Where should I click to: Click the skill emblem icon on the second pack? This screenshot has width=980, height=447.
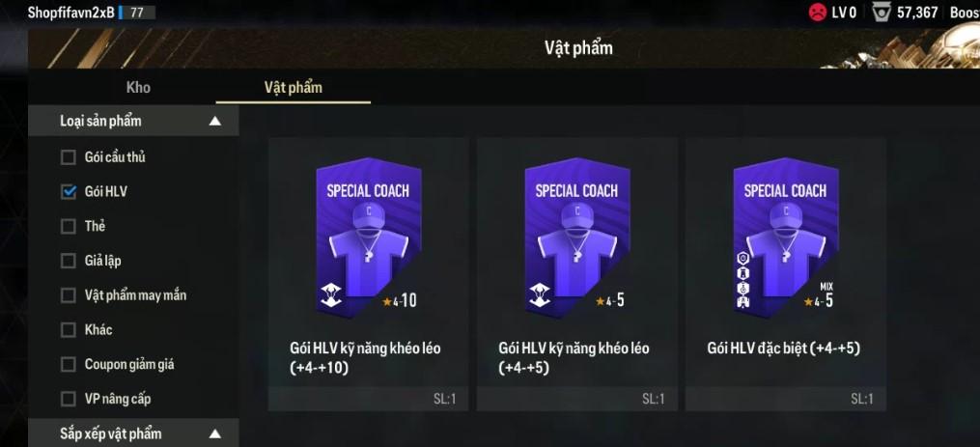click(540, 295)
